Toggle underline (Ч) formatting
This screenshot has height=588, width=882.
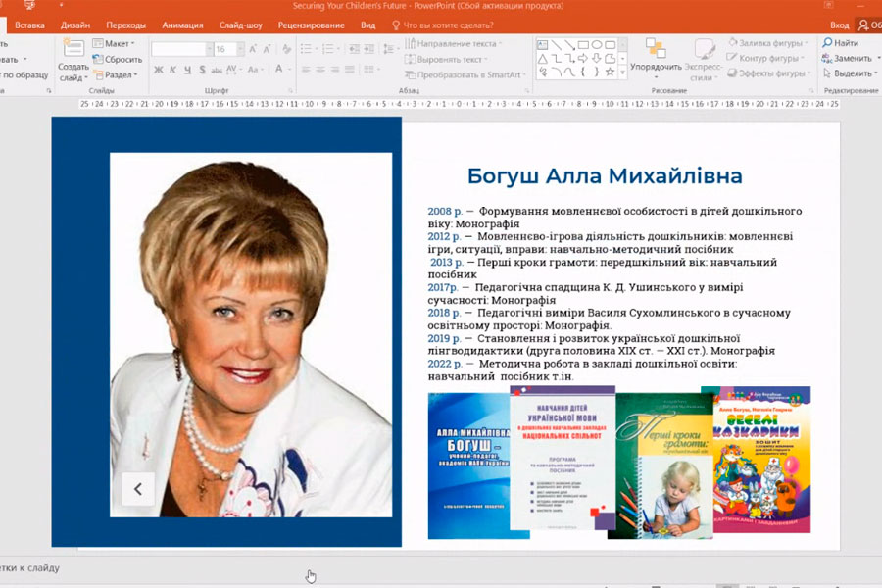click(x=186, y=70)
